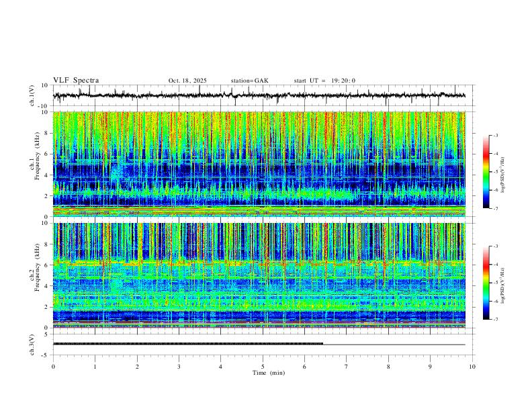Click the "6" kHz tick on ch.1 frequency axis
This screenshot has width=532, height=411.
point(46,154)
